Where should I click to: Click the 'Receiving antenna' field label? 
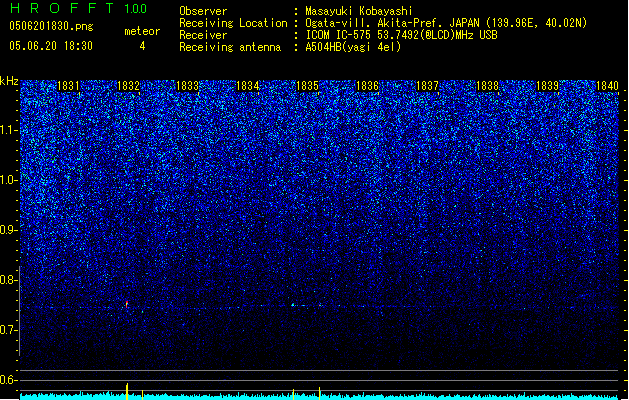click(230, 47)
